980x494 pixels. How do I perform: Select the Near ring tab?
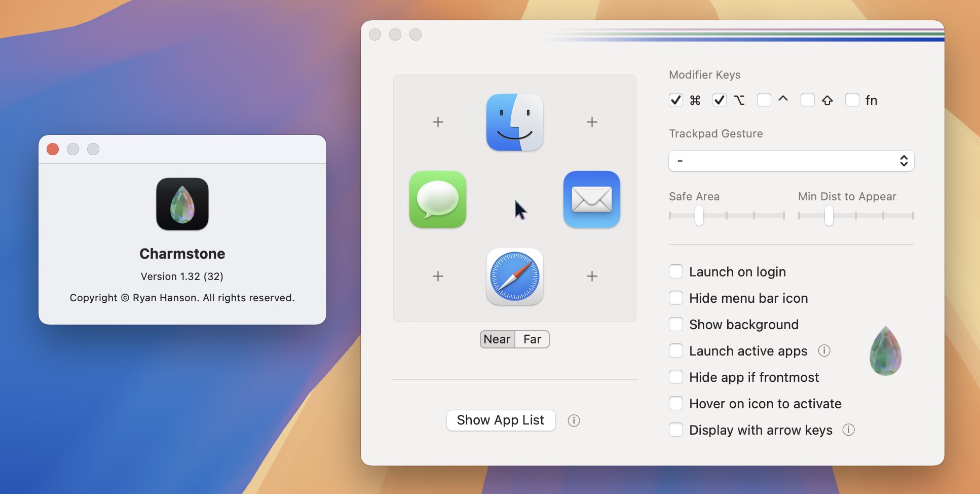(498, 339)
